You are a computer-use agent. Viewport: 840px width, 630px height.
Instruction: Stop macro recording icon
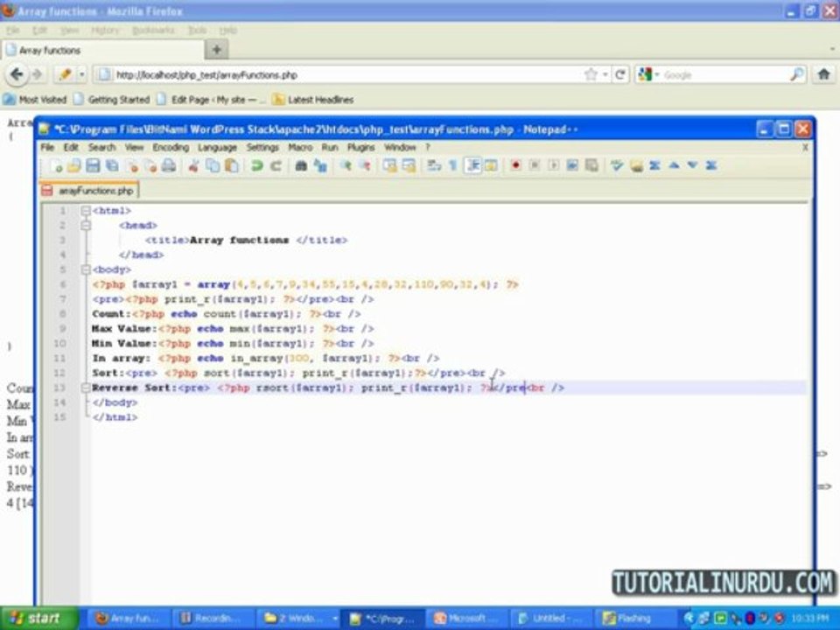[534, 165]
